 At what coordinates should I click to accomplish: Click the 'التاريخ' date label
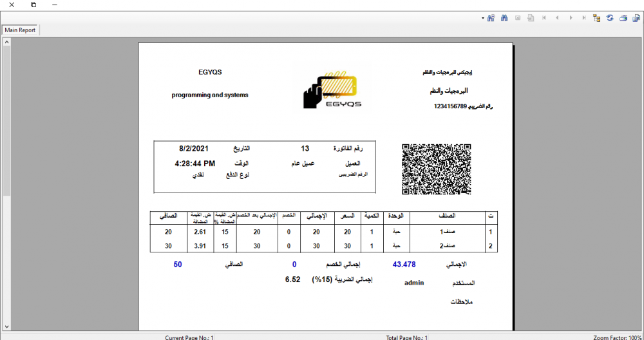(242, 148)
